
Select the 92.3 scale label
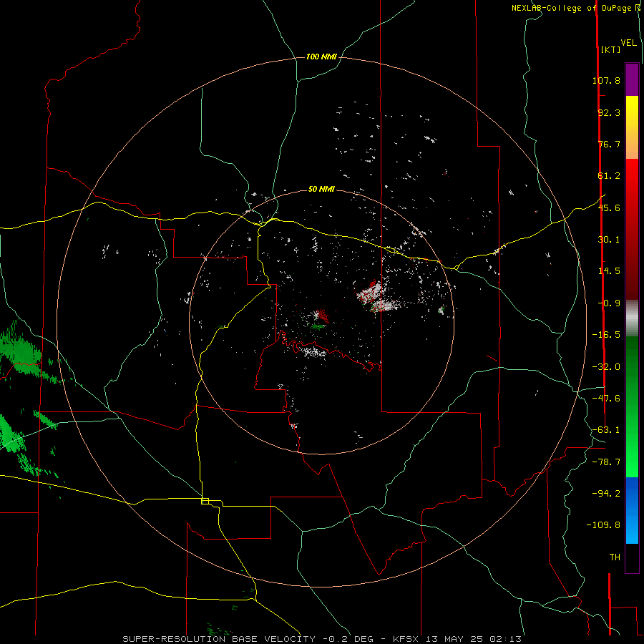coord(609,112)
